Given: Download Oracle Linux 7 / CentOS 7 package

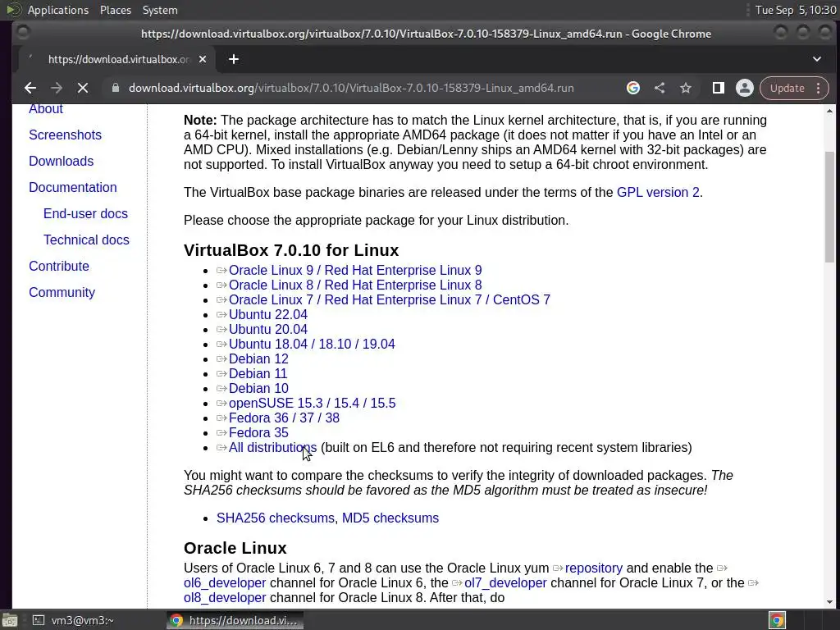Looking at the screenshot, I should [x=390, y=300].
